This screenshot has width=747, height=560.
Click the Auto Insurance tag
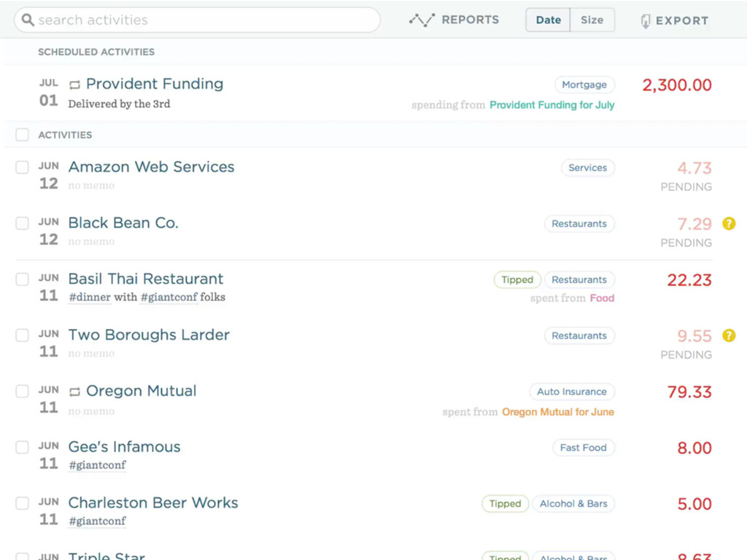click(572, 392)
